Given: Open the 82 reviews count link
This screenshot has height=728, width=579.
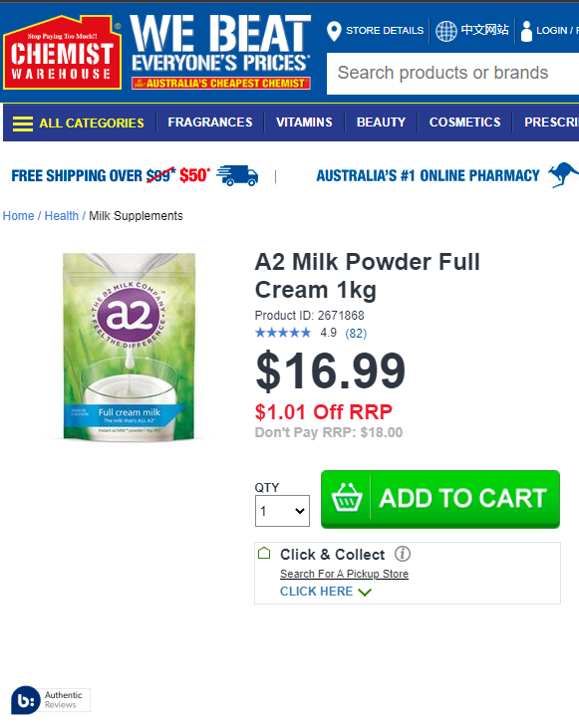Looking at the screenshot, I should coord(356,334).
